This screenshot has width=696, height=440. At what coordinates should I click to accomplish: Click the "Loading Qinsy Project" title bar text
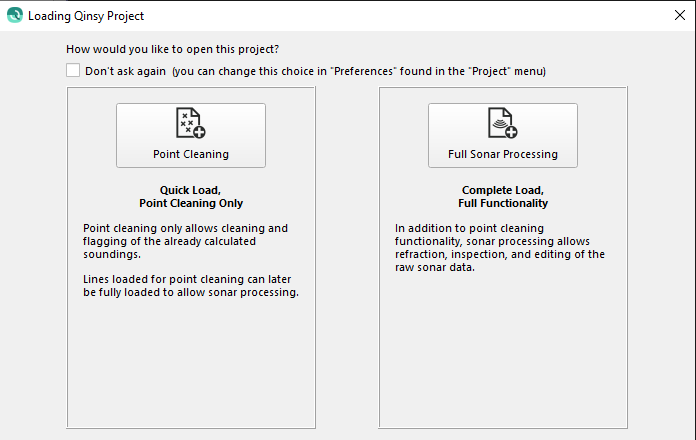86,15
